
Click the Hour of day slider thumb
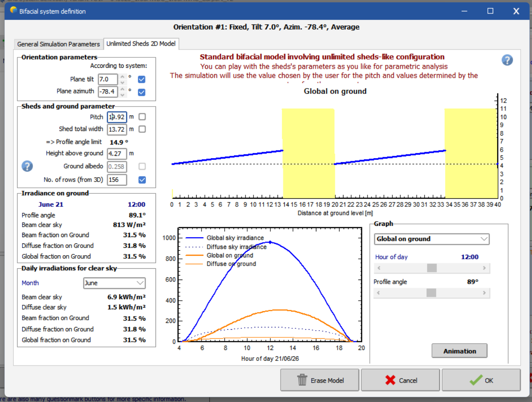click(432, 268)
